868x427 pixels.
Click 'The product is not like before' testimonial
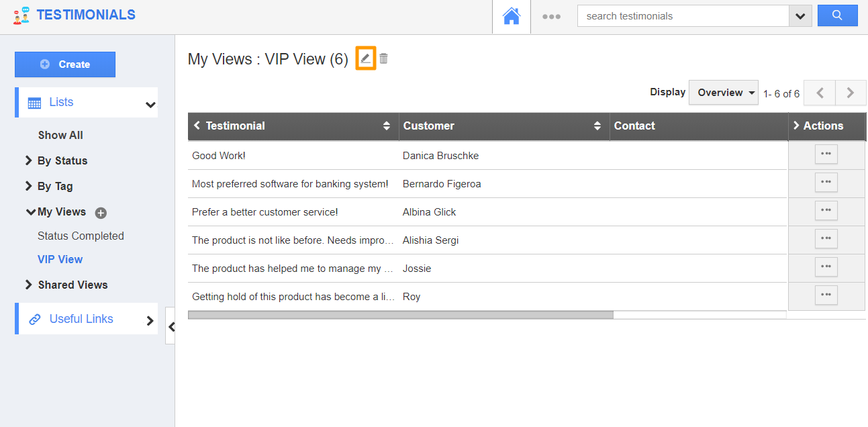(x=293, y=240)
